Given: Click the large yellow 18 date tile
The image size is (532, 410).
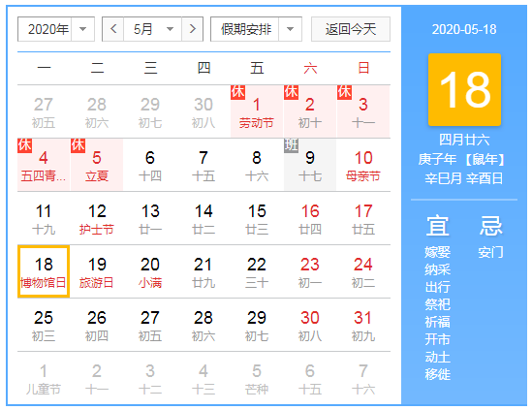Looking at the screenshot, I should (x=464, y=89).
